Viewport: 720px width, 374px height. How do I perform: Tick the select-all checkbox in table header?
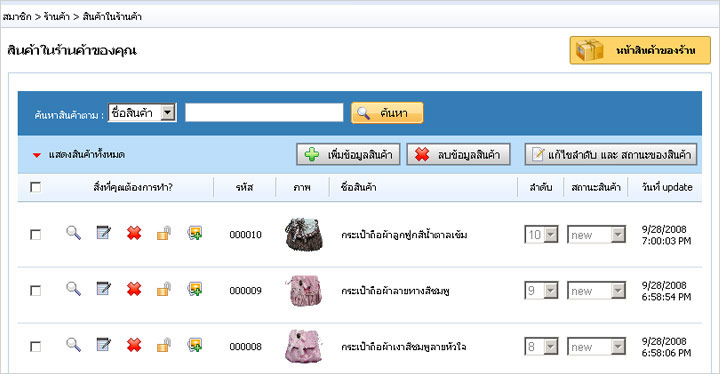pos(35,187)
